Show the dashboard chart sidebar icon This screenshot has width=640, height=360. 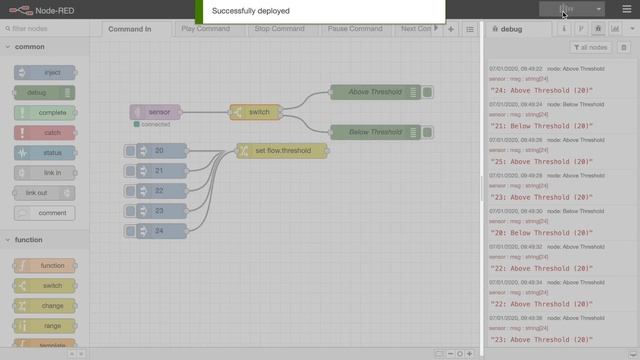pos(615,29)
